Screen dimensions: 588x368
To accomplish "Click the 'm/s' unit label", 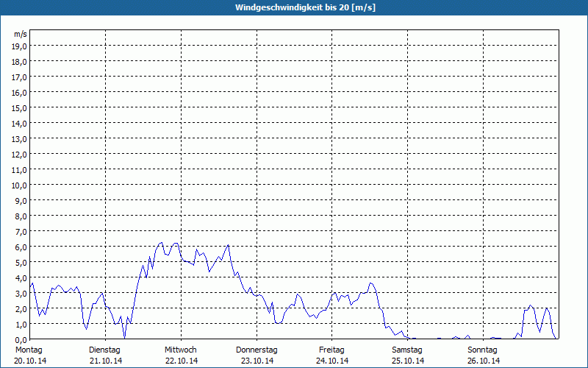I will pyautogui.click(x=21, y=34).
